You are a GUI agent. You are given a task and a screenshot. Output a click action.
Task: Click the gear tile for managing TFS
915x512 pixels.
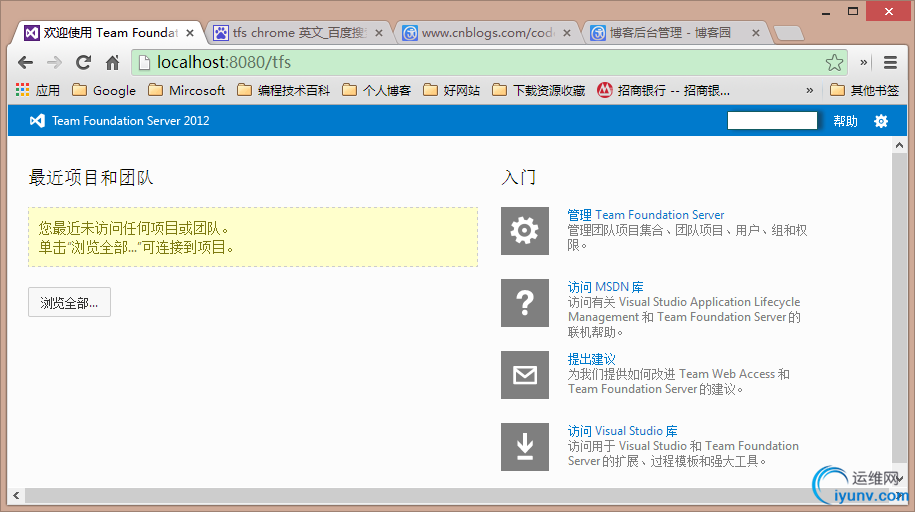pyautogui.click(x=525, y=231)
